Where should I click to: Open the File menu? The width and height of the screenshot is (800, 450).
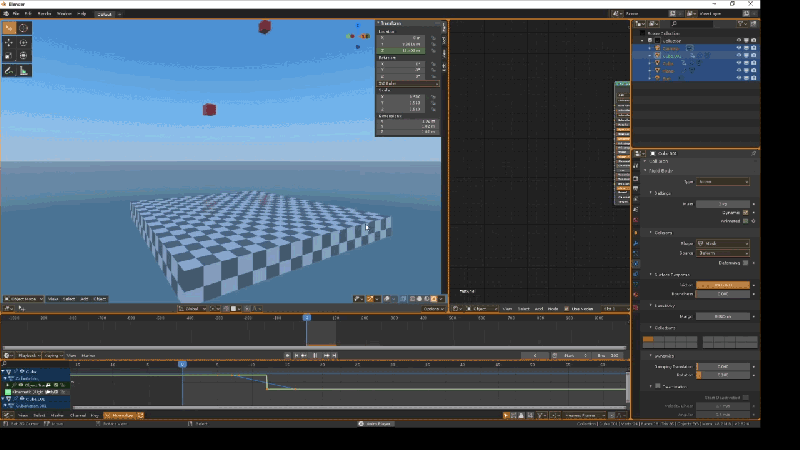(16, 14)
